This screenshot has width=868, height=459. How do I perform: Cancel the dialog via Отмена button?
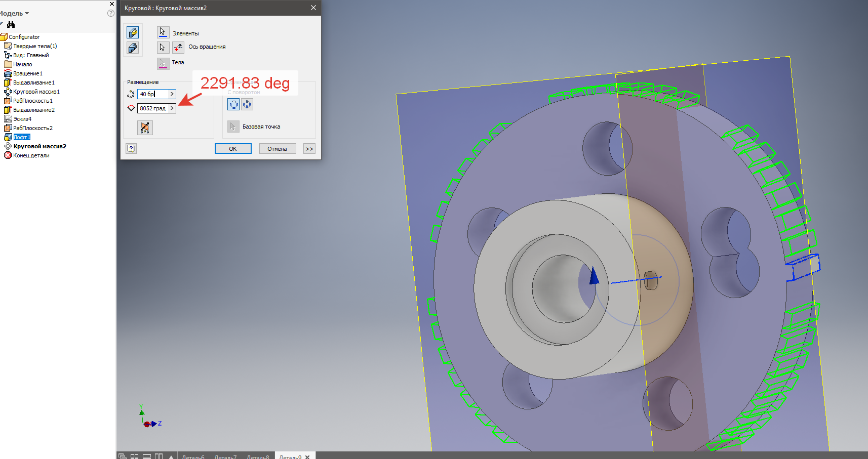278,148
